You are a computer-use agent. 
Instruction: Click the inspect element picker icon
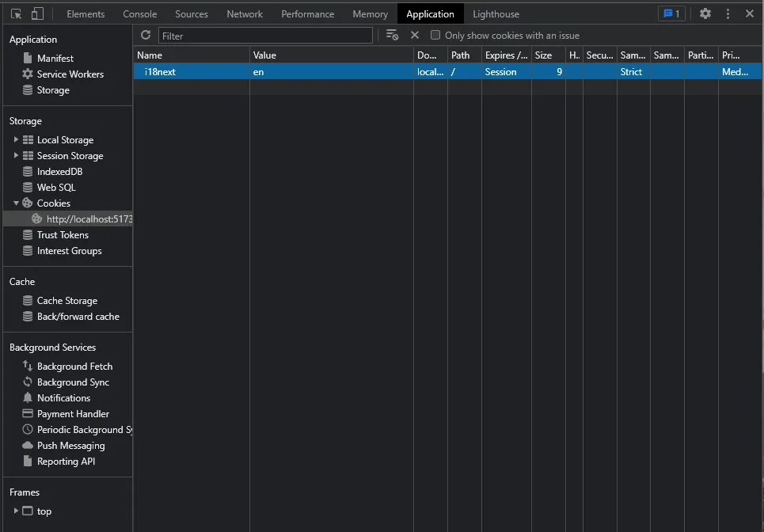pyautogui.click(x=16, y=14)
